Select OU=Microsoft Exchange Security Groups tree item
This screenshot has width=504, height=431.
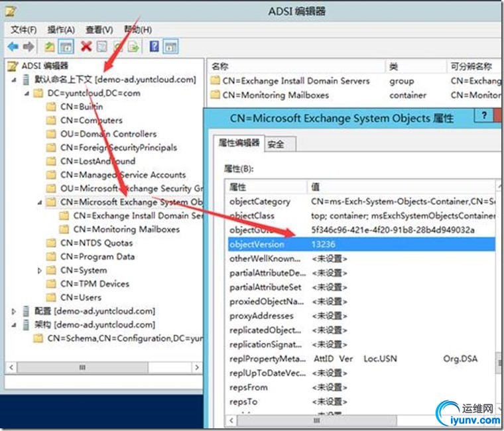pyautogui.click(x=131, y=188)
